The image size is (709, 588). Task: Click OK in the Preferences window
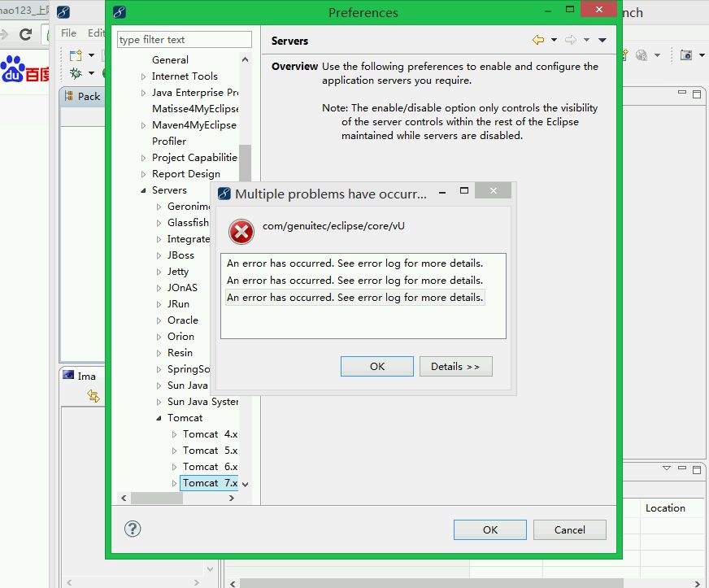[490, 529]
